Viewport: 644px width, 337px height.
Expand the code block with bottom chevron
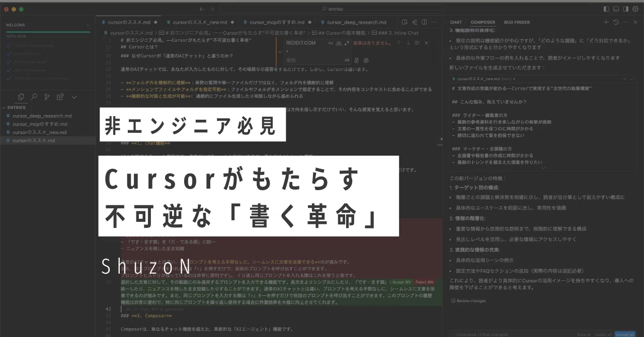(542, 168)
